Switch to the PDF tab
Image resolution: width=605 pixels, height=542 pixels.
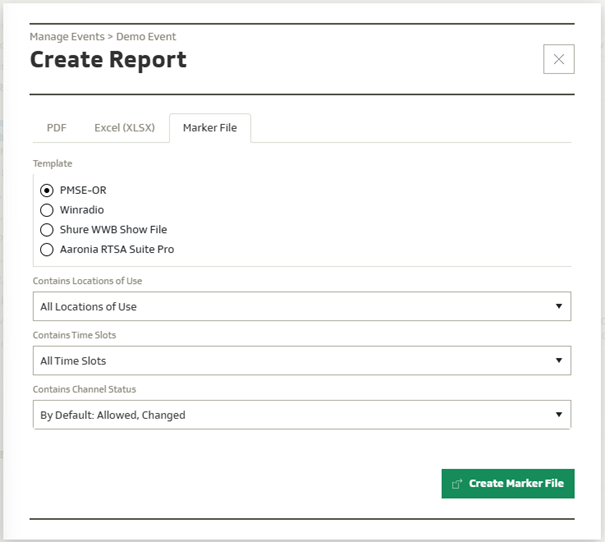(57, 128)
